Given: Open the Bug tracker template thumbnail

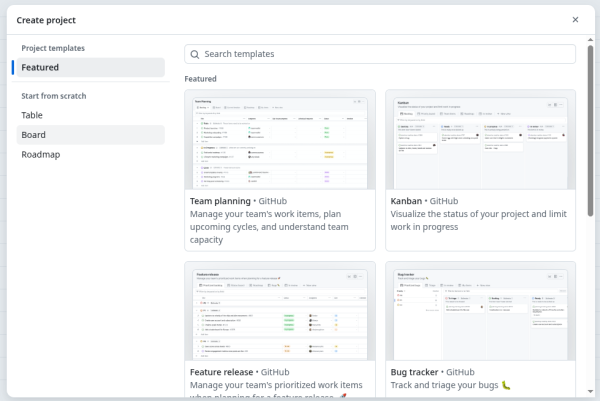Looking at the screenshot, I should point(480,311).
